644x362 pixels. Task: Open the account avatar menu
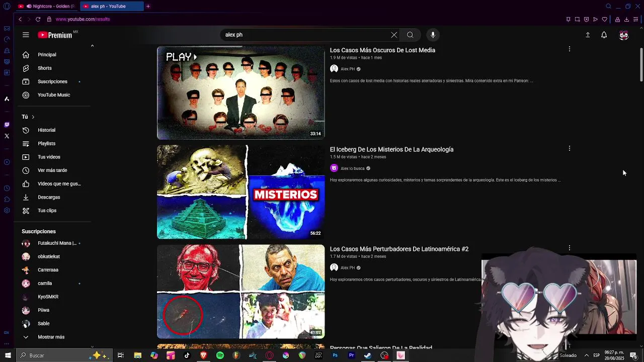tap(624, 35)
